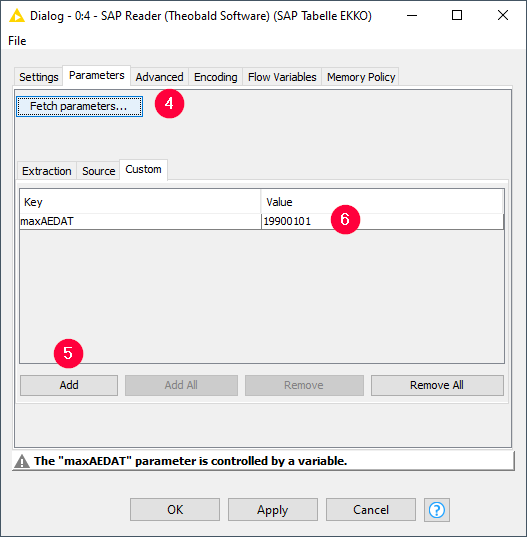The height and width of the screenshot is (537, 527).
Task: Select the Custom sub-tab
Action: [x=143, y=169]
